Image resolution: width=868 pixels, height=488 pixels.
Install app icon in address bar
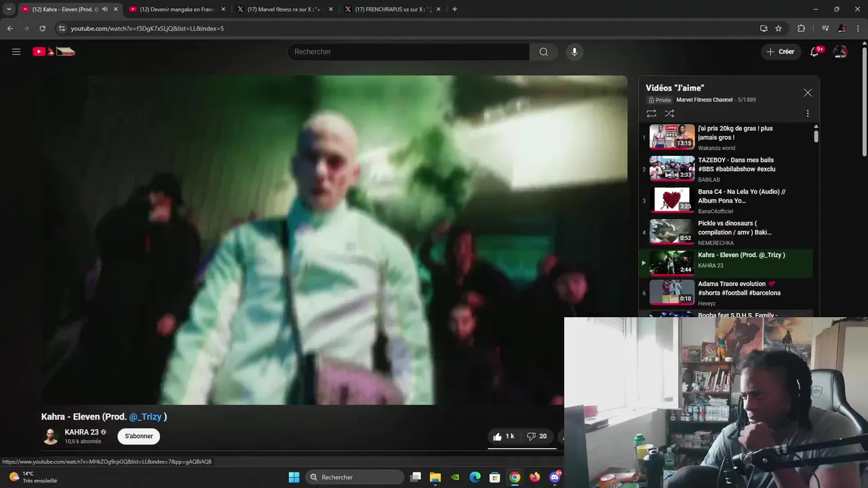point(764,28)
